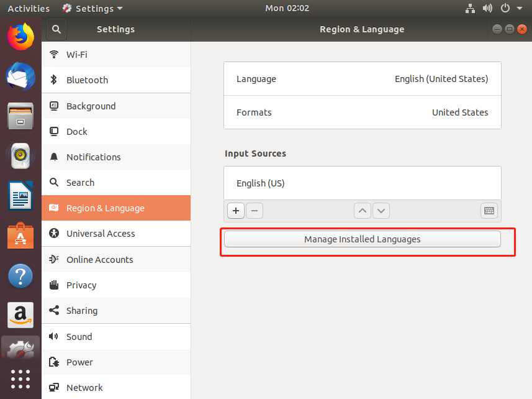Go to Notifications settings

coord(116,157)
